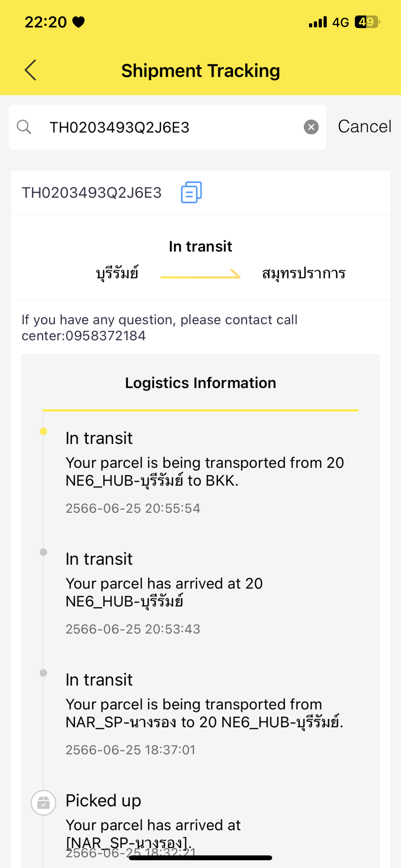Tap the TH0203493Q2J6E3 number below search
Image resolution: width=401 pixels, height=868 pixels.
pos(92,193)
